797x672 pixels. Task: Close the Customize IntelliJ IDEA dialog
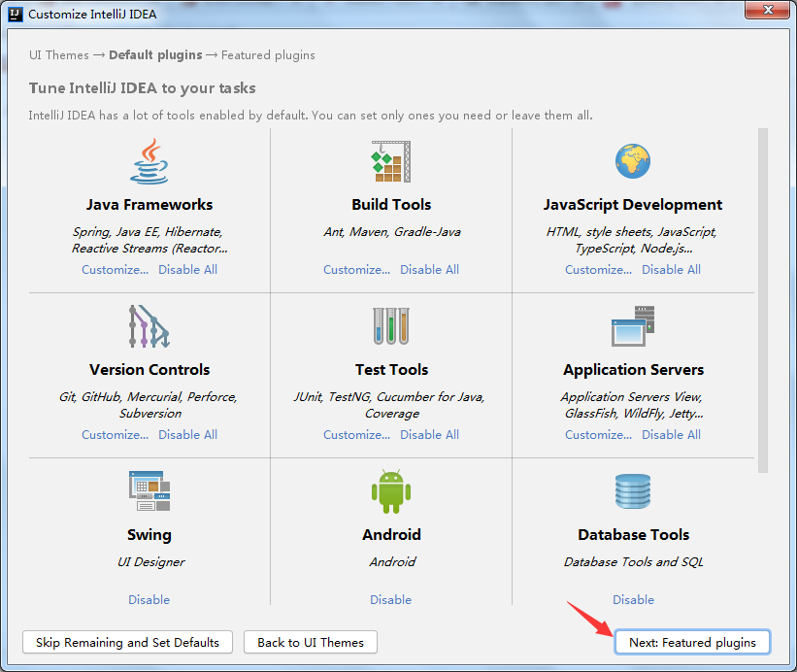(768, 10)
